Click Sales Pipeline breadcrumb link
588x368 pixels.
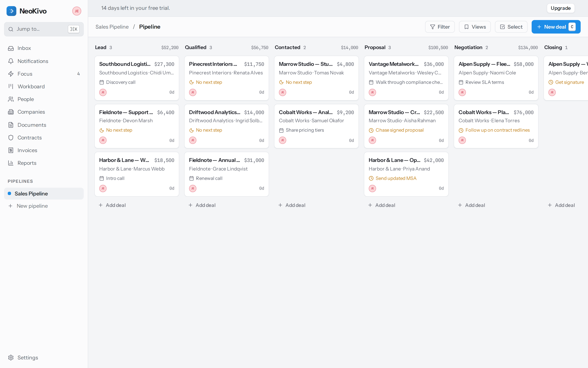(112, 27)
